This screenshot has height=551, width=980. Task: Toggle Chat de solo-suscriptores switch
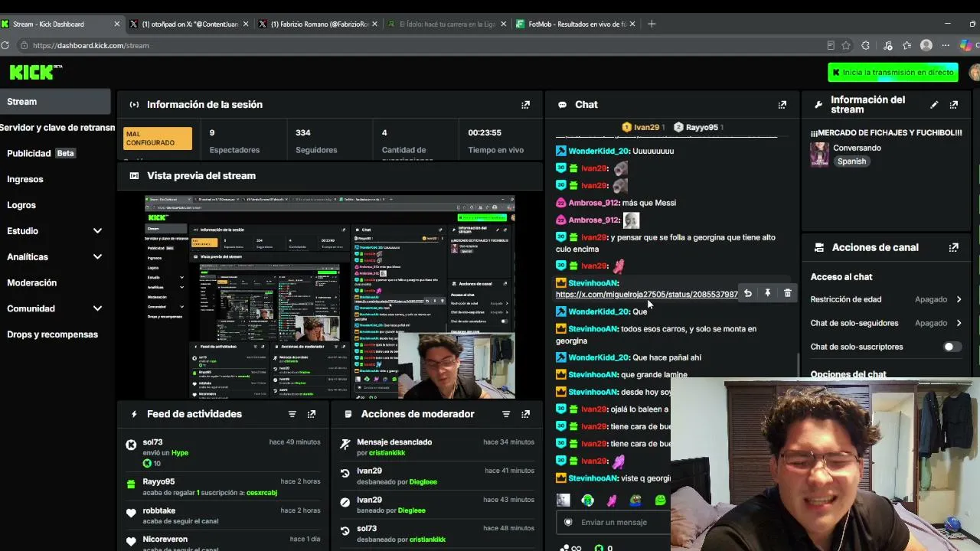pyautogui.click(x=952, y=347)
